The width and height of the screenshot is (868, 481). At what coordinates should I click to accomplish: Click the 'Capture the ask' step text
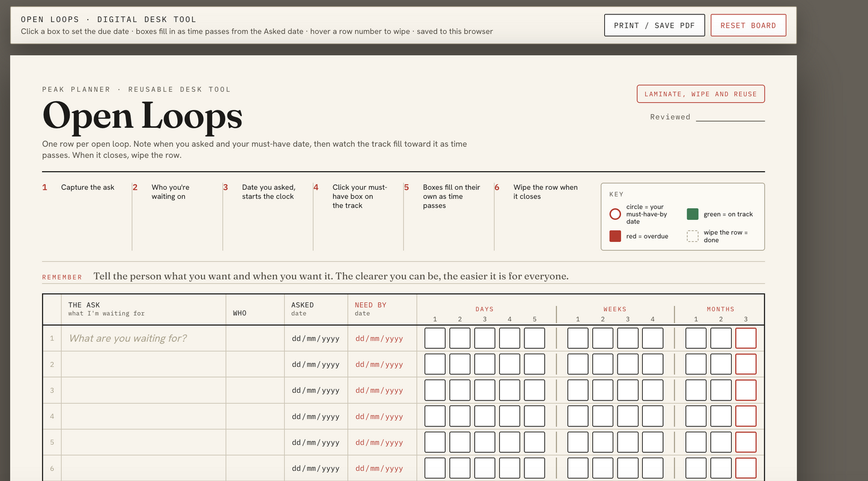coord(88,187)
